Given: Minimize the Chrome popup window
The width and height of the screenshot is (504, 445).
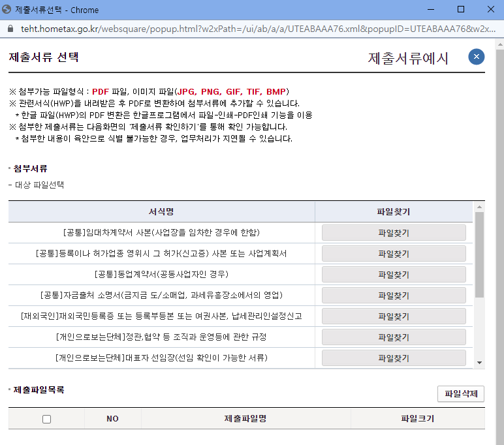Looking at the screenshot, I should pyautogui.click(x=431, y=9).
